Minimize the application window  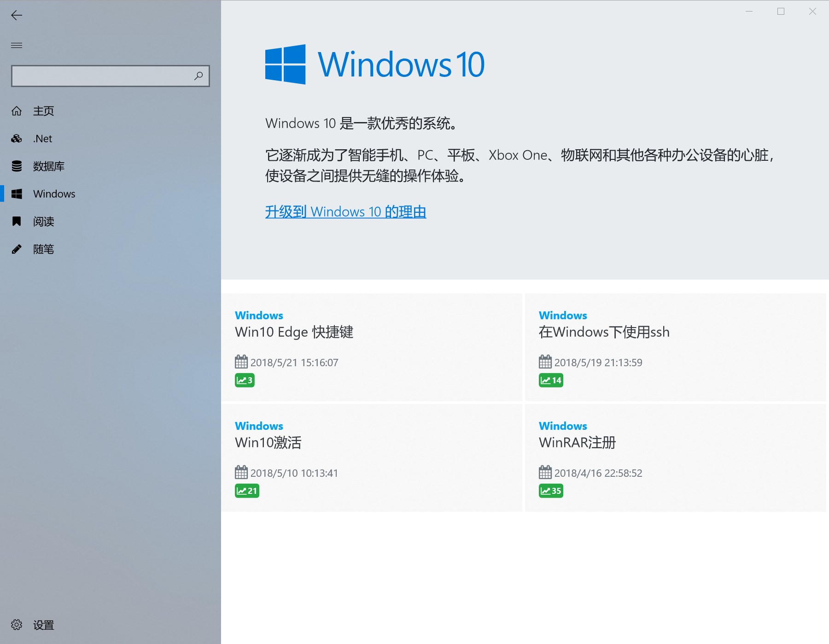point(749,12)
